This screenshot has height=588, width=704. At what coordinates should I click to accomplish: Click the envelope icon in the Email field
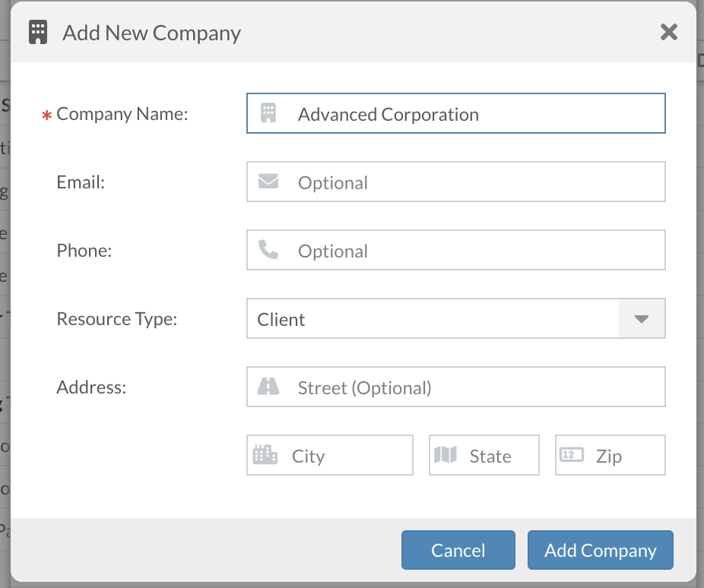(x=268, y=182)
